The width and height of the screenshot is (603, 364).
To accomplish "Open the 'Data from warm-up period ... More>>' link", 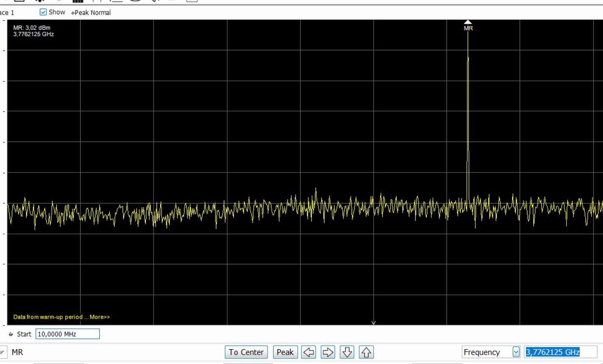I will (61, 317).
